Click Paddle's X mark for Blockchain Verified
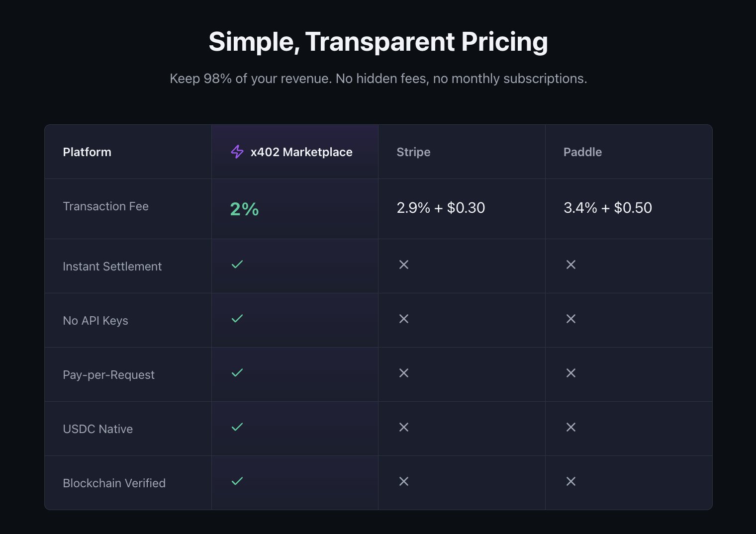This screenshot has height=534, width=756. pyautogui.click(x=571, y=481)
